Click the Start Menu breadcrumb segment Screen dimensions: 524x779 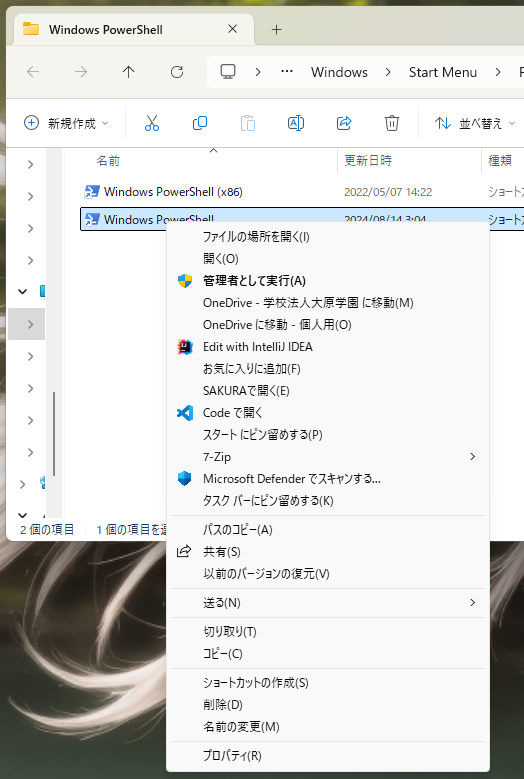point(443,72)
